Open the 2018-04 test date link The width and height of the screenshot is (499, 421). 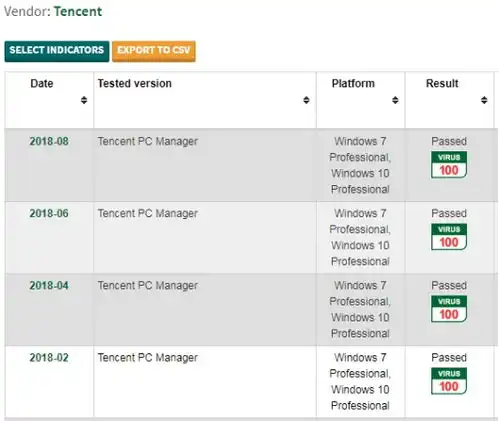coord(49,285)
